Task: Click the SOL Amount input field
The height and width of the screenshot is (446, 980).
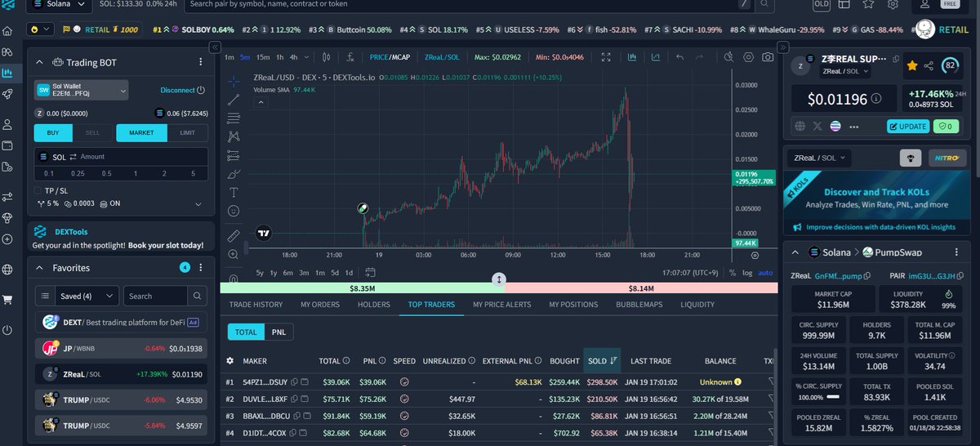Action: point(121,157)
